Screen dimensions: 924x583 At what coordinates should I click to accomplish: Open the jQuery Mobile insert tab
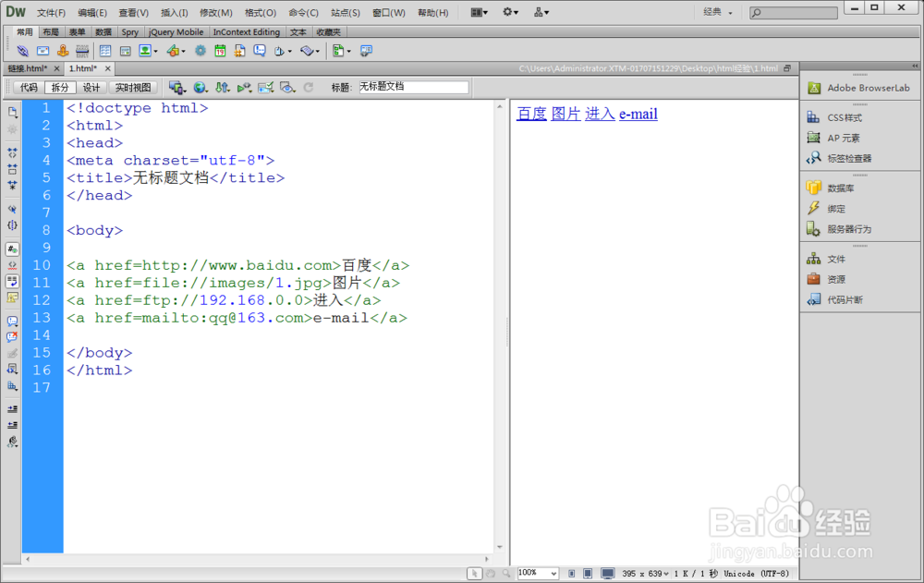[x=176, y=31]
